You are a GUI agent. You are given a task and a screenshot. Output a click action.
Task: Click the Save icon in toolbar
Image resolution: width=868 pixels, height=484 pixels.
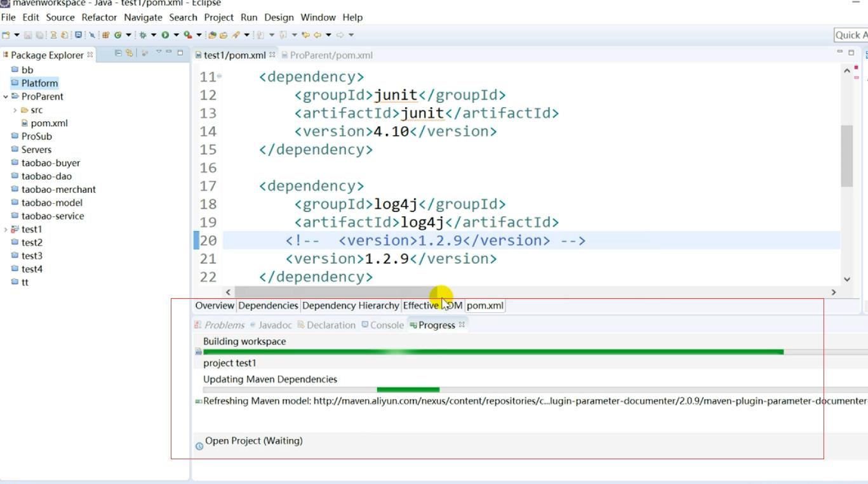tap(28, 35)
